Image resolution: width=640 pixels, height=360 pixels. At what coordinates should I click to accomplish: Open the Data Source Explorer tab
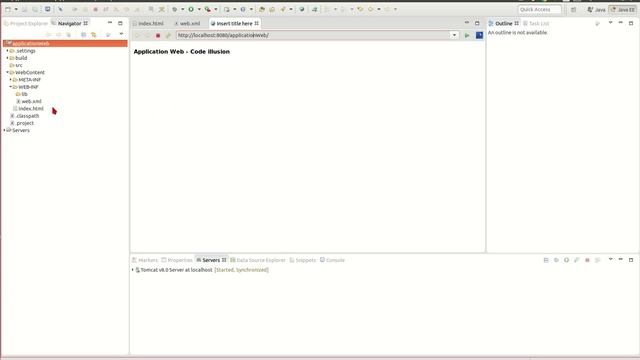[258, 260]
